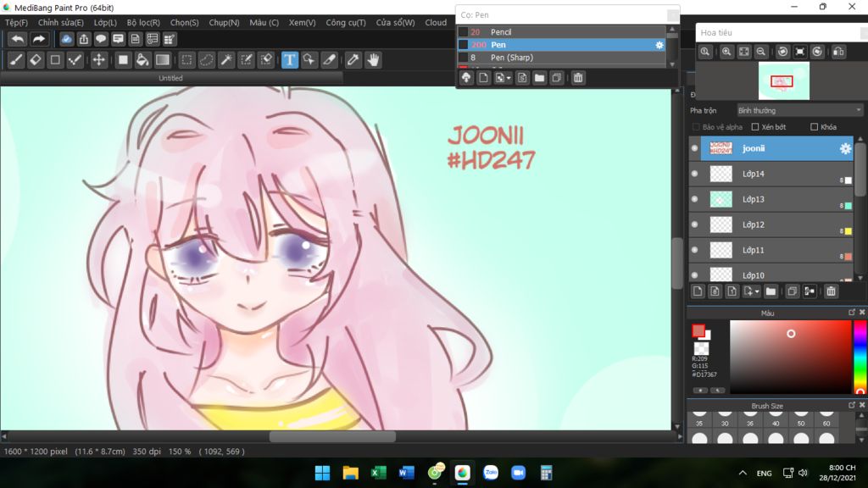Click the export share icon
The height and width of the screenshot is (488, 868).
click(x=84, y=39)
